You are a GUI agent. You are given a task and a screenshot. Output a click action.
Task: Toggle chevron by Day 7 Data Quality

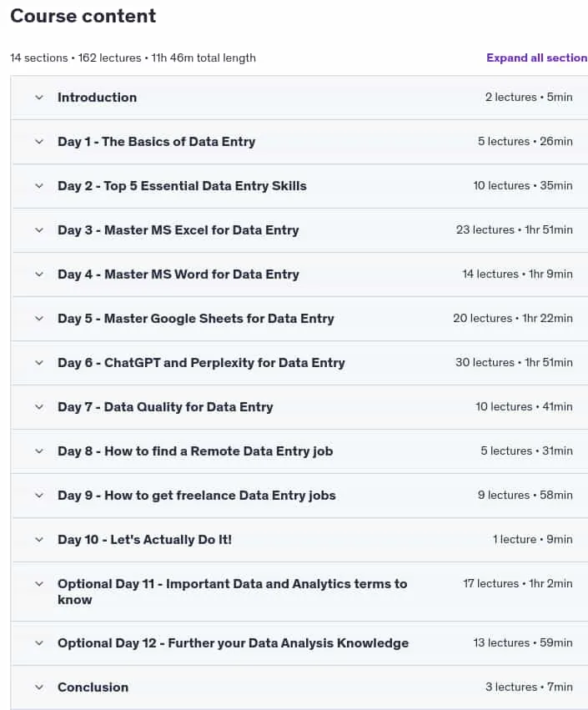39,407
